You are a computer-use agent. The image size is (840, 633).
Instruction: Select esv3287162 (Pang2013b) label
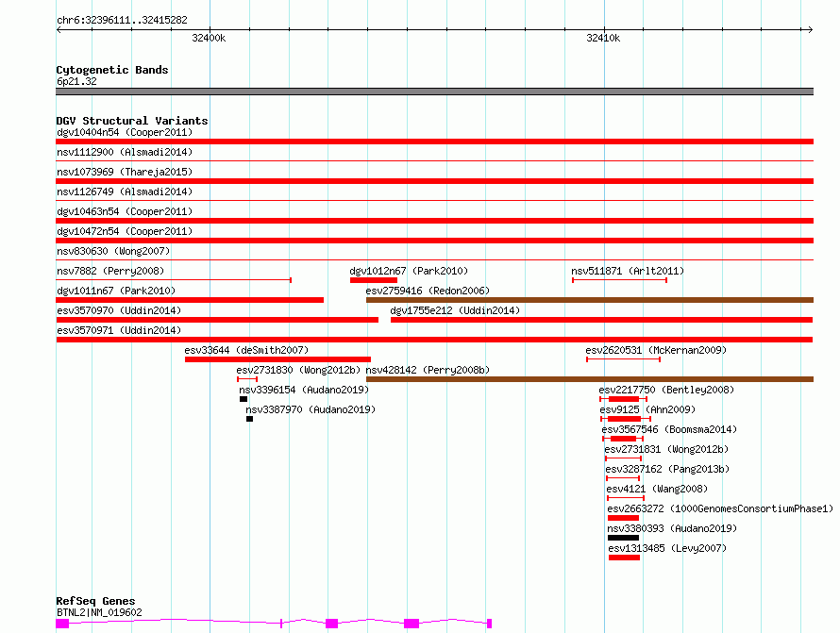667,469
